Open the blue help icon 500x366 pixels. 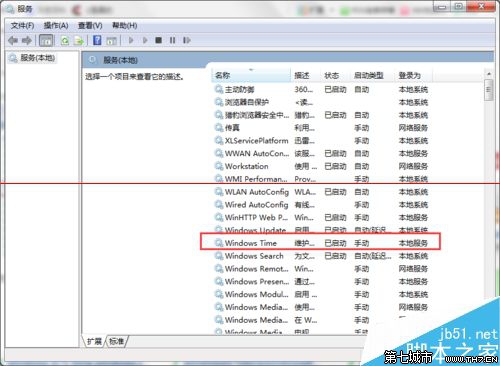pyautogui.click(x=97, y=40)
